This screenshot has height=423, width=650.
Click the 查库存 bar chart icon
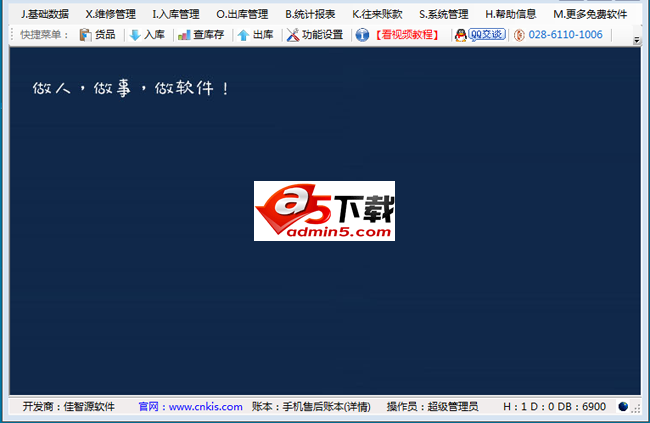pyautogui.click(x=184, y=35)
